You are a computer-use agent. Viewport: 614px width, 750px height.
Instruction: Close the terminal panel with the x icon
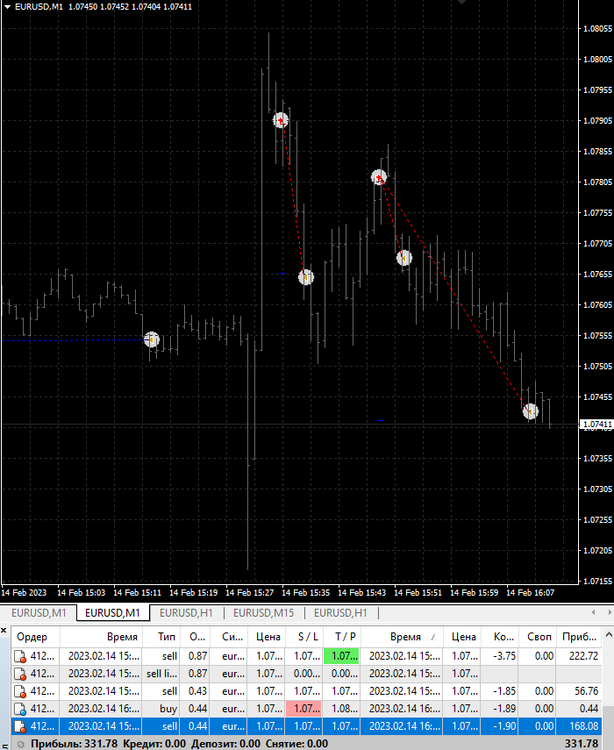4,631
